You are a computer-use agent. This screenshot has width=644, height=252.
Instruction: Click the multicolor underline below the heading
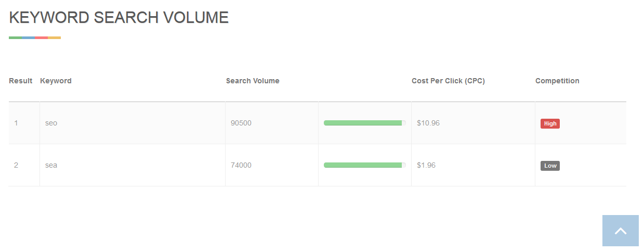coord(35,37)
